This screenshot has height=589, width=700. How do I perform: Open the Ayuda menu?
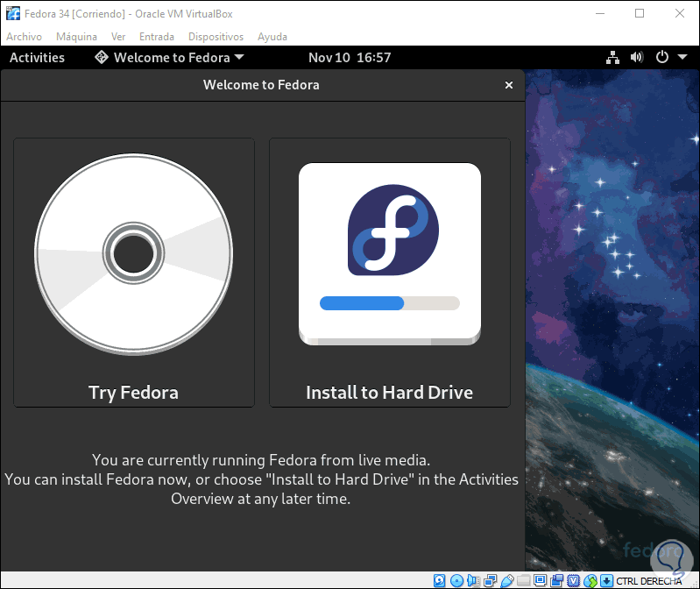click(272, 37)
